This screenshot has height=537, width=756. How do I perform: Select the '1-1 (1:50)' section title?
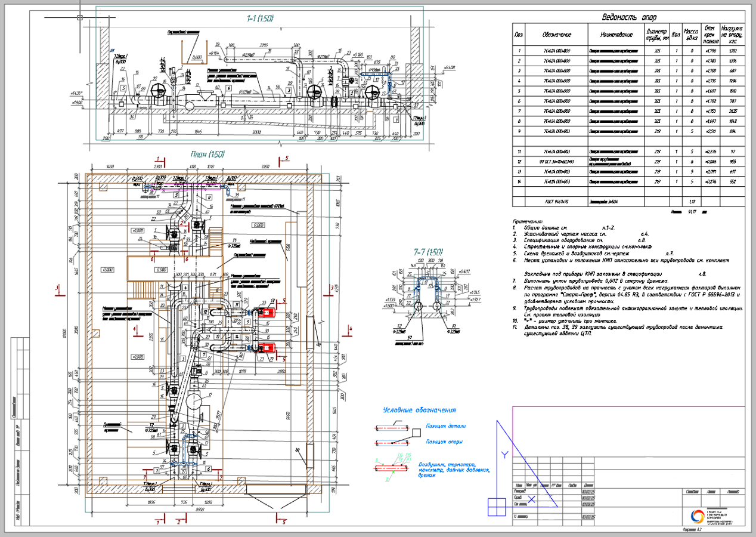click(x=260, y=19)
